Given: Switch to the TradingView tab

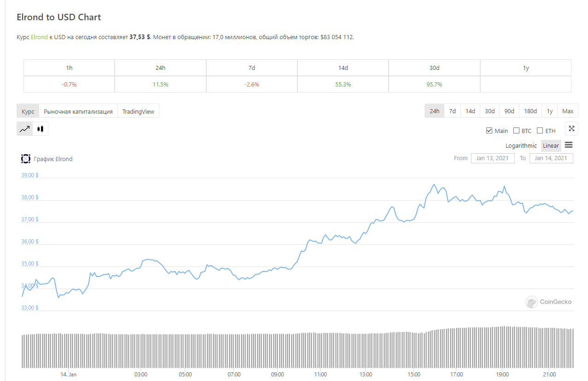Looking at the screenshot, I should point(138,111).
